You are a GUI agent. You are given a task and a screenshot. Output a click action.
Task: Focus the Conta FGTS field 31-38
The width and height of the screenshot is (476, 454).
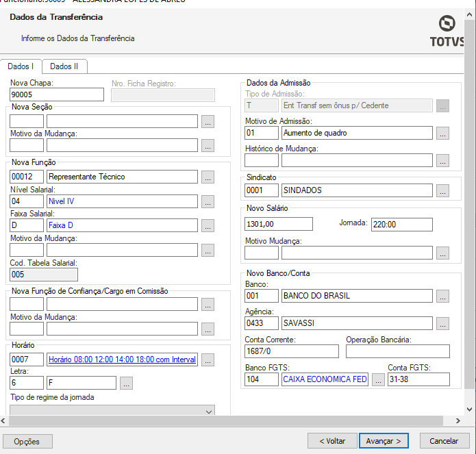(418, 379)
